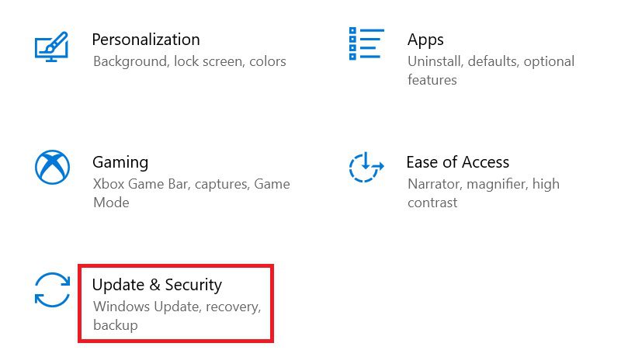Open the Gaming settings heading
This screenshot has width=628, height=364.
120,162
